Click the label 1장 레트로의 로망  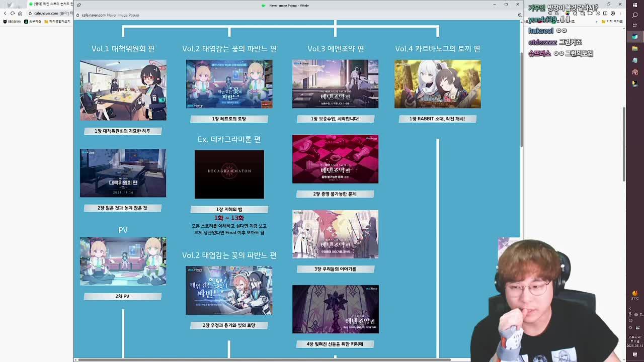click(229, 119)
